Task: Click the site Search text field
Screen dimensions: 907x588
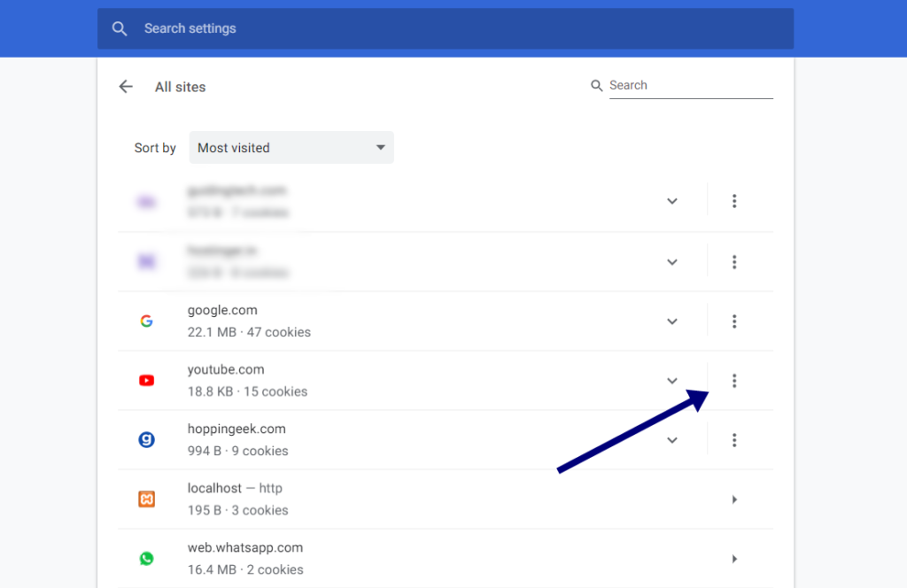Action: (x=691, y=85)
